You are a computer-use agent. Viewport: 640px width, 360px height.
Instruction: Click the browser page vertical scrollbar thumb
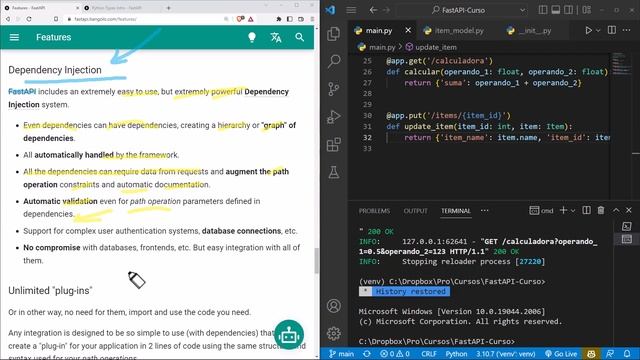pos(317,261)
